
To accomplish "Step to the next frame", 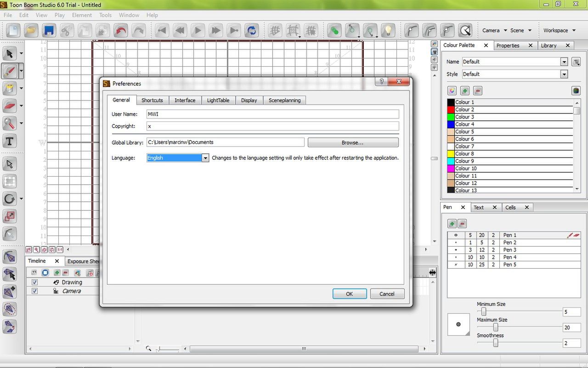I will coord(215,30).
